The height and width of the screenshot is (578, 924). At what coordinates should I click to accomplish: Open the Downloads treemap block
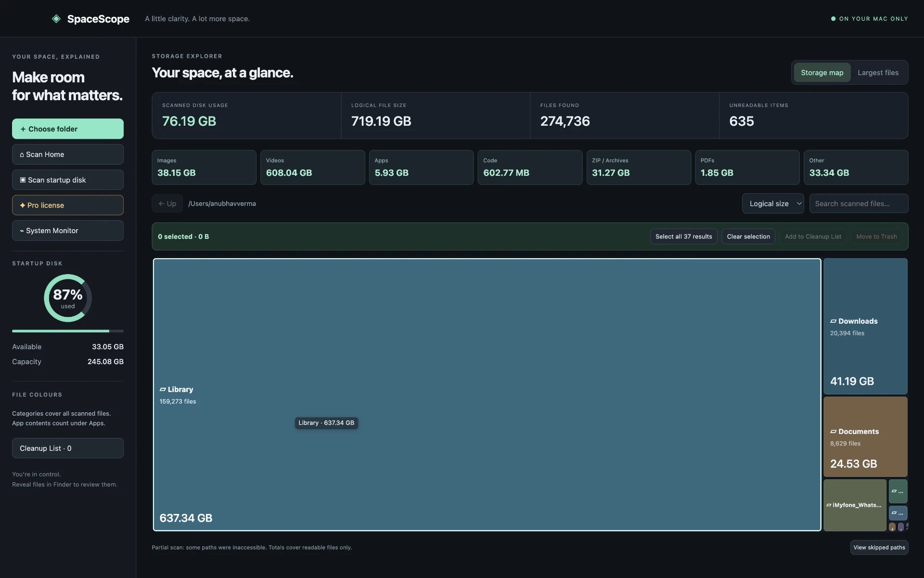[865, 326]
